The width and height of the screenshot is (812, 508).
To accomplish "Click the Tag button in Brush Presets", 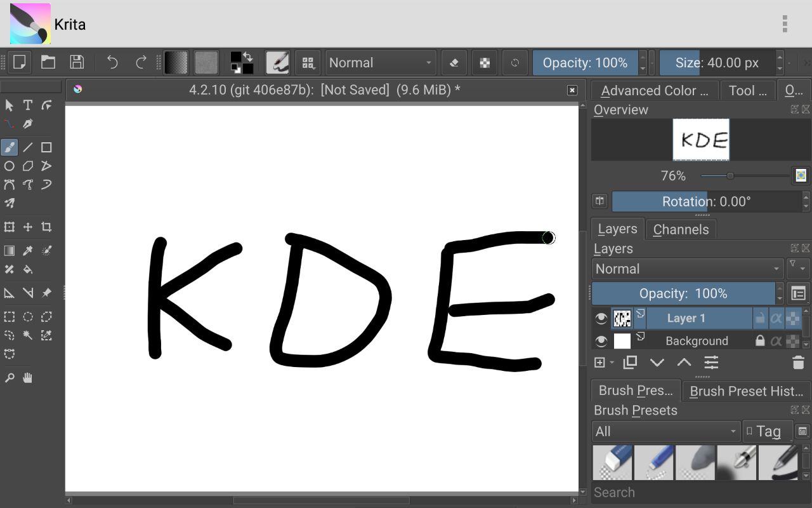I will point(768,432).
